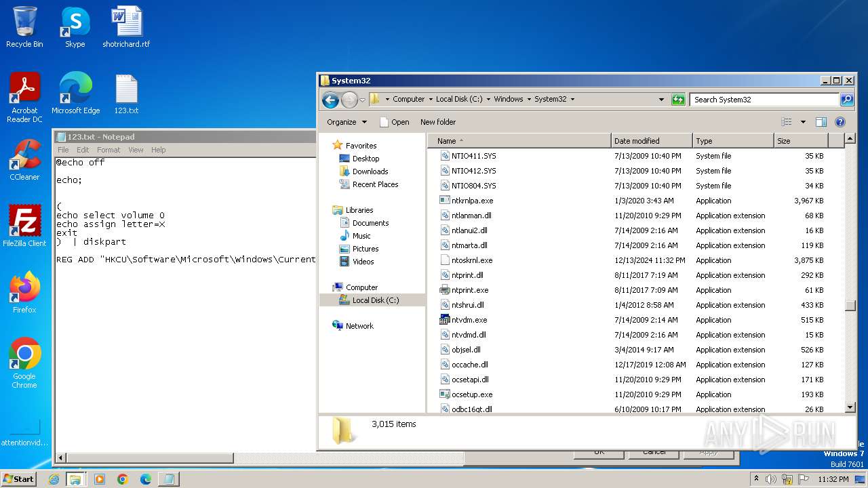Click the Open toolbar button
Image resolution: width=868 pixels, height=488 pixels.
click(394, 122)
